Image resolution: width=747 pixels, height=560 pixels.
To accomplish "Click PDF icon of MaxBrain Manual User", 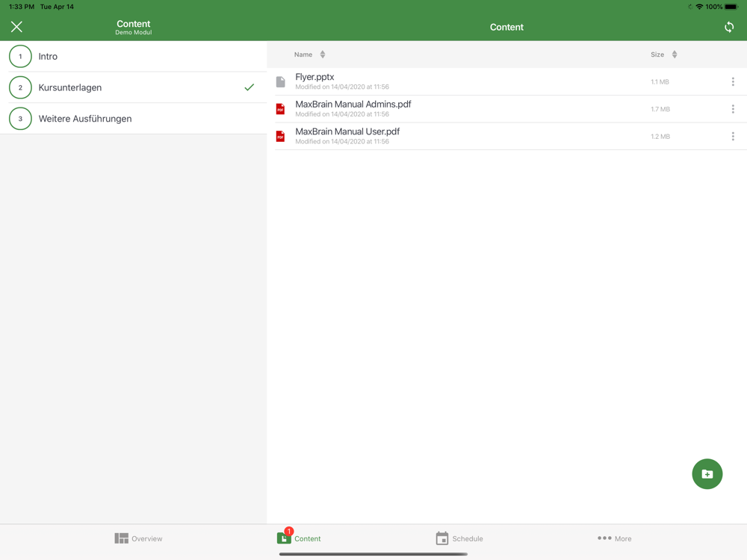I will (281, 137).
